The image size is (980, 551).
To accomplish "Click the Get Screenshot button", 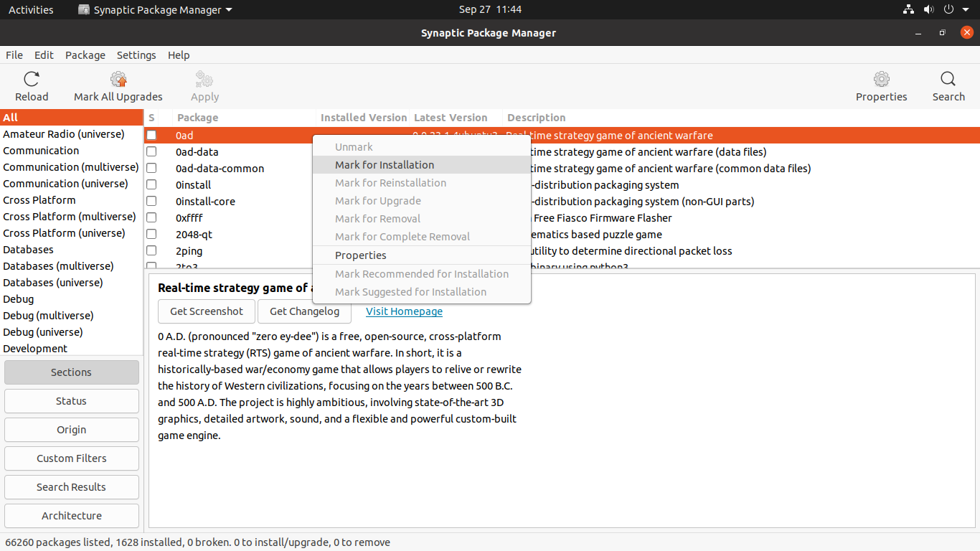I will (x=207, y=311).
